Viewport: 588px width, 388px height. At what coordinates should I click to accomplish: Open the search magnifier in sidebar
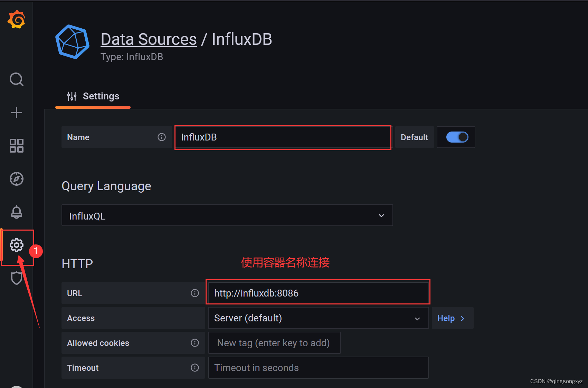[x=16, y=79]
